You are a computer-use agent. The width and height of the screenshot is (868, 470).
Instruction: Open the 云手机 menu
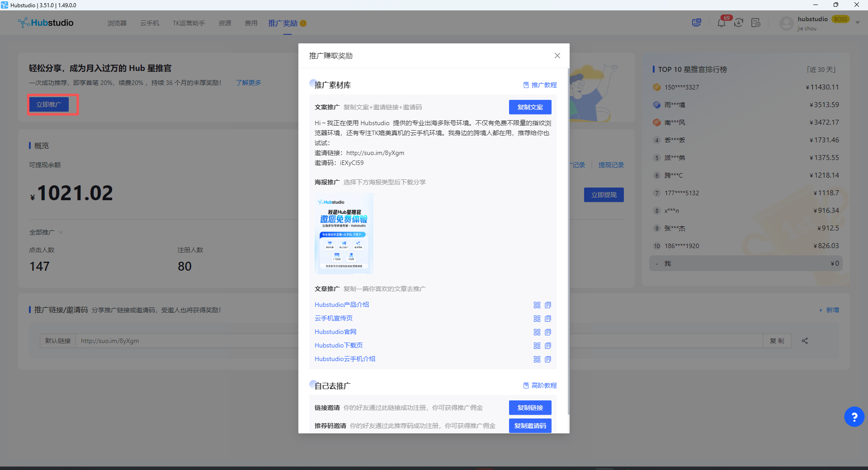pos(150,23)
